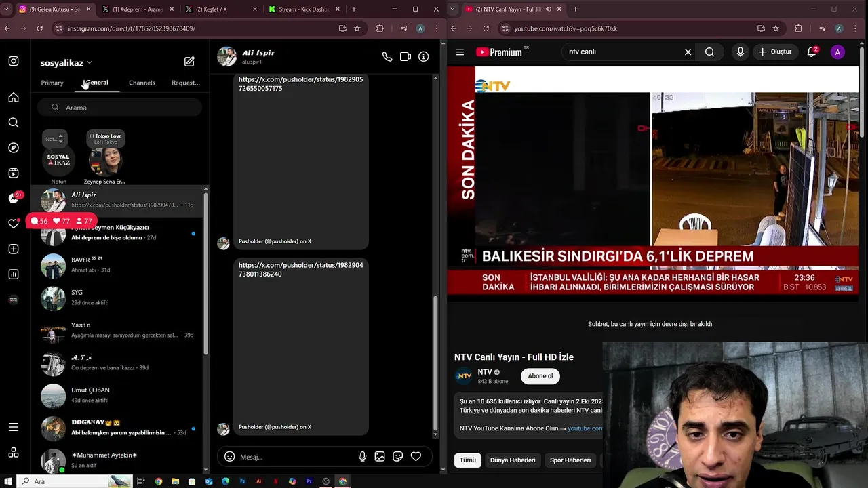Viewport: 868px width, 488px height.
Task: Open the Requests inbox tab
Action: [186, 83]
